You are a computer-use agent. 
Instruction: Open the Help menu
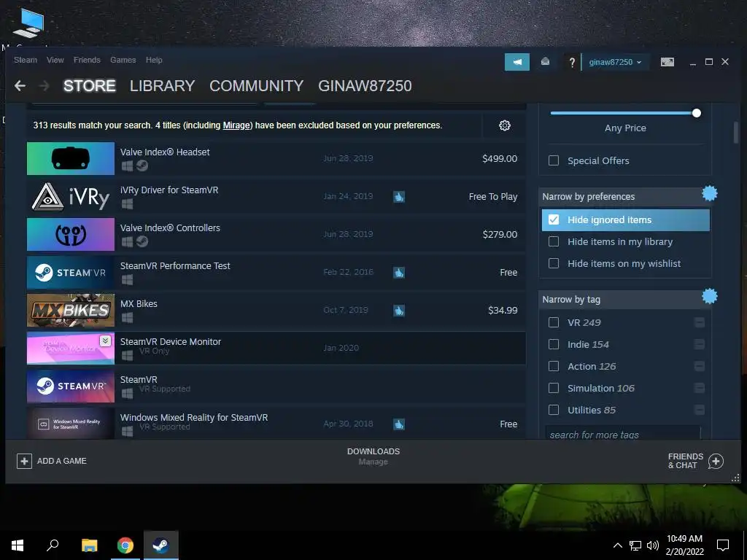154,60
